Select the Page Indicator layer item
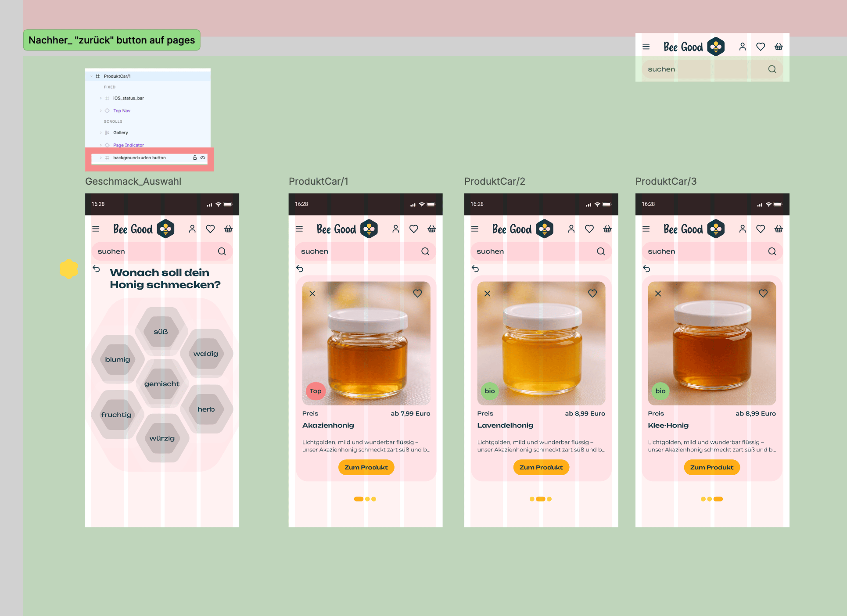847x616 pixels. [x=128, y=145]
